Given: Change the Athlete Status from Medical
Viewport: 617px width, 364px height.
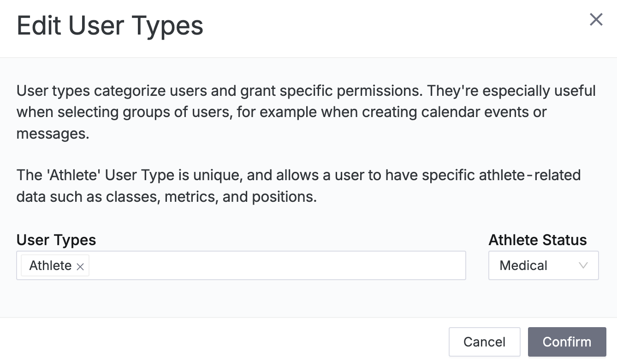Looking at the screenshot, I should pos(543,265).
